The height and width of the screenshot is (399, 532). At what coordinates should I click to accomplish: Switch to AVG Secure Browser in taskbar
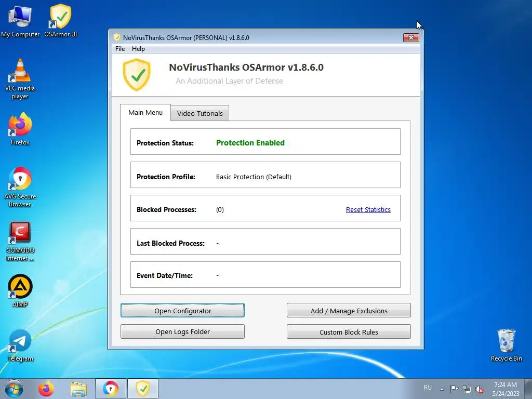click(x=111, y=389)
